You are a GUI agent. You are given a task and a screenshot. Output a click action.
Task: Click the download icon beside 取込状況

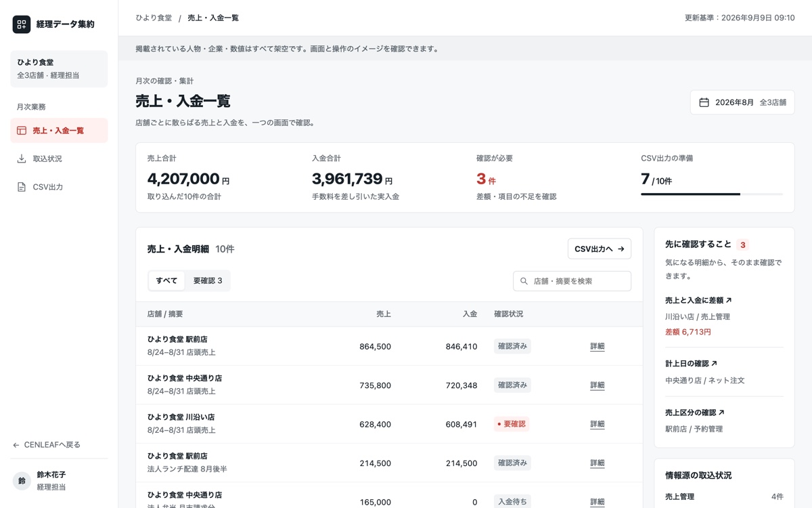point(22,158)
